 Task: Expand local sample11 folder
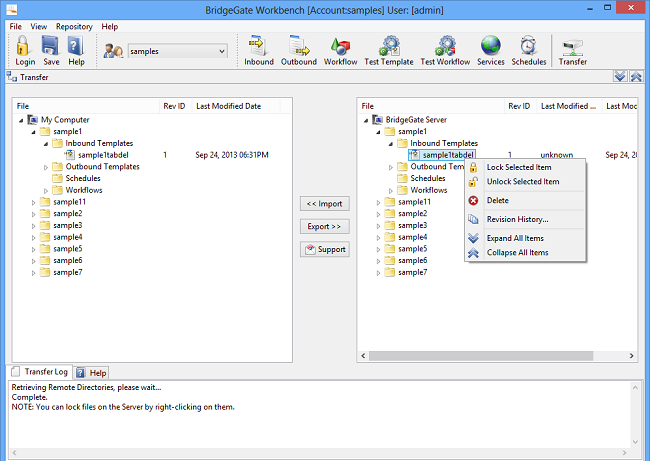point(34,202)
